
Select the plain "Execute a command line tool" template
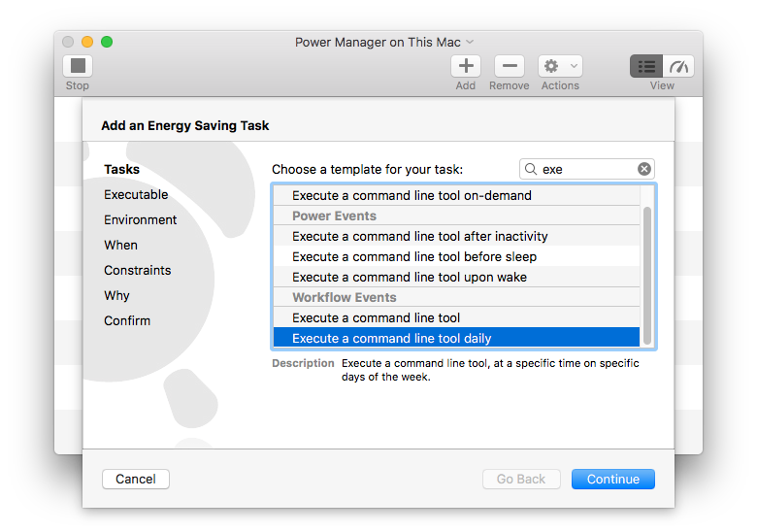tap(456, 317)
